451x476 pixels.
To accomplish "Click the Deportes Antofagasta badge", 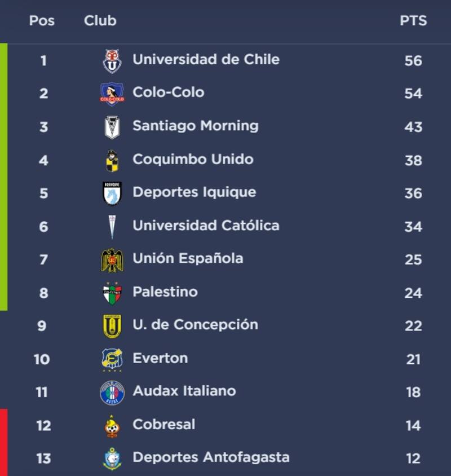I will point(112,459).
